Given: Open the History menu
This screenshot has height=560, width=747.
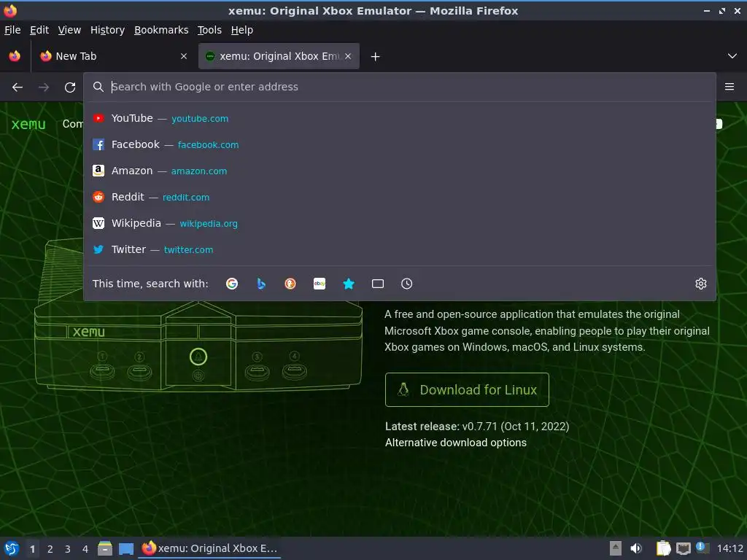Looking at the screenshot, I should pyautogui.click(x=108, y=30).
